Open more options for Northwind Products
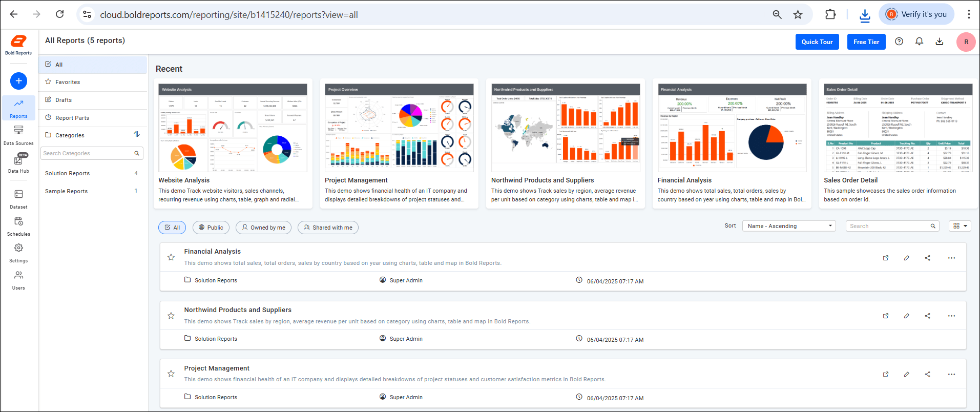The image size is (980, 412). [951, 316]
